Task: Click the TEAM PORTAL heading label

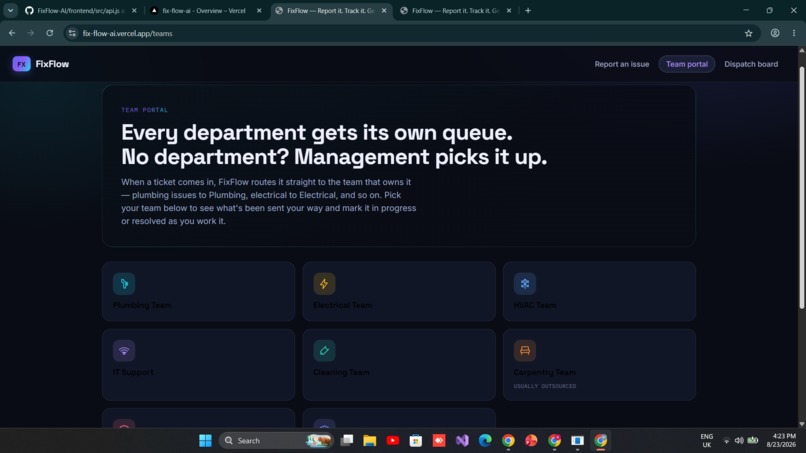Action: (x=144, y=110)
